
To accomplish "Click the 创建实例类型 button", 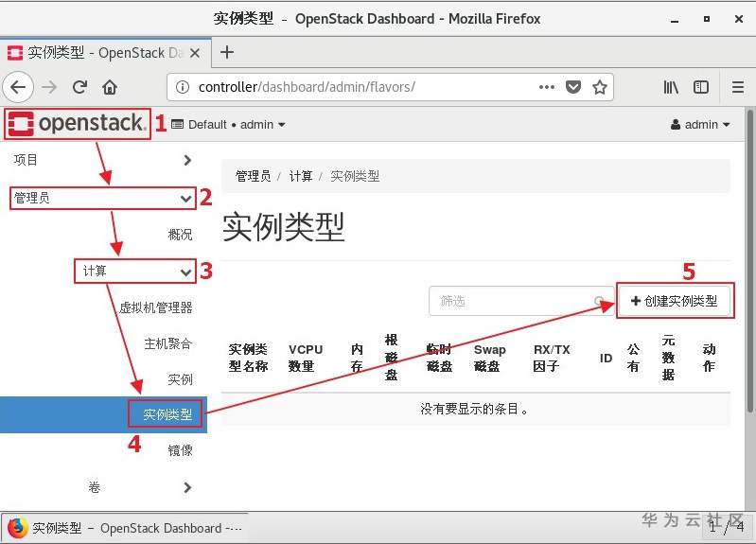I will [x=675, y=301].
